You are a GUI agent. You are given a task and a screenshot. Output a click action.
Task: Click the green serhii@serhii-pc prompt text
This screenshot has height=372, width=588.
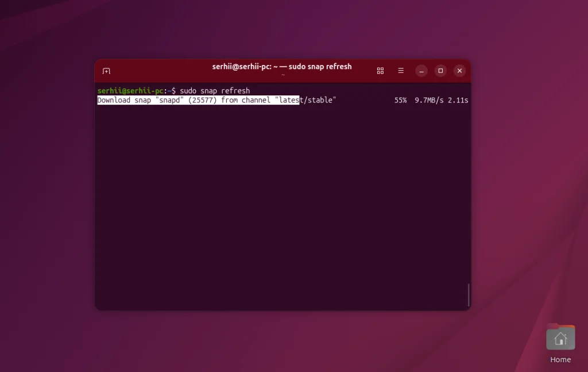coord(129,90)
